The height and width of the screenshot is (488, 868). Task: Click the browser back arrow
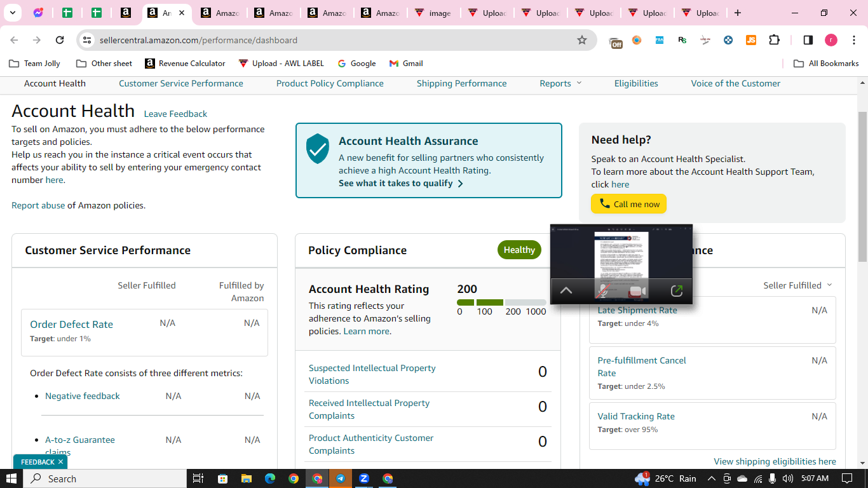click(x=14, y=40)
